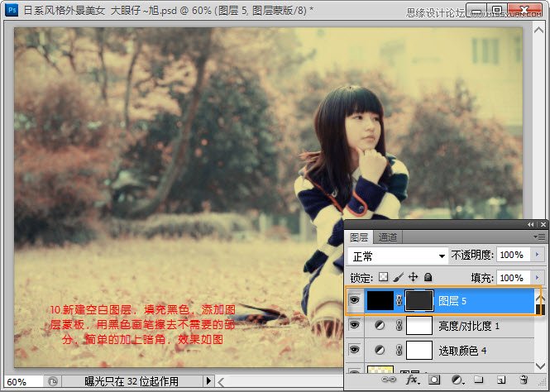Image resolution: width=550 pixels, height=392 pixels.
Task: Open the 不透明度 opacity slider arrow
Action: (538, 255)
